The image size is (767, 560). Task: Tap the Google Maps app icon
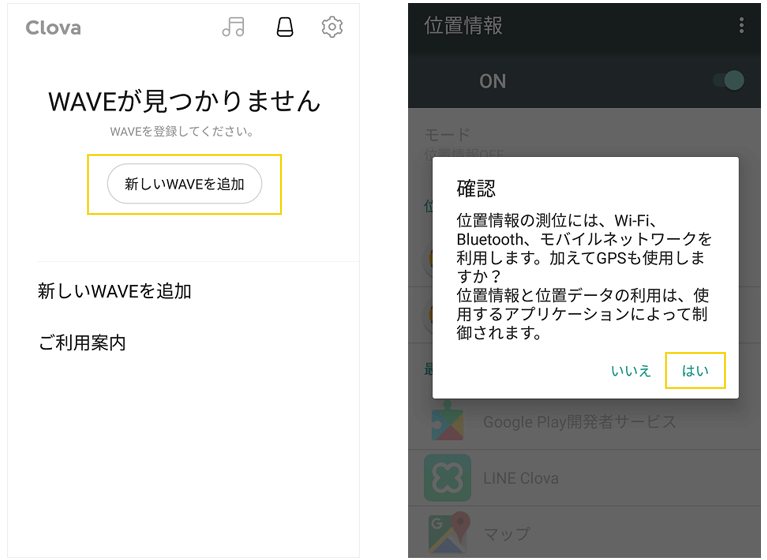449,533
